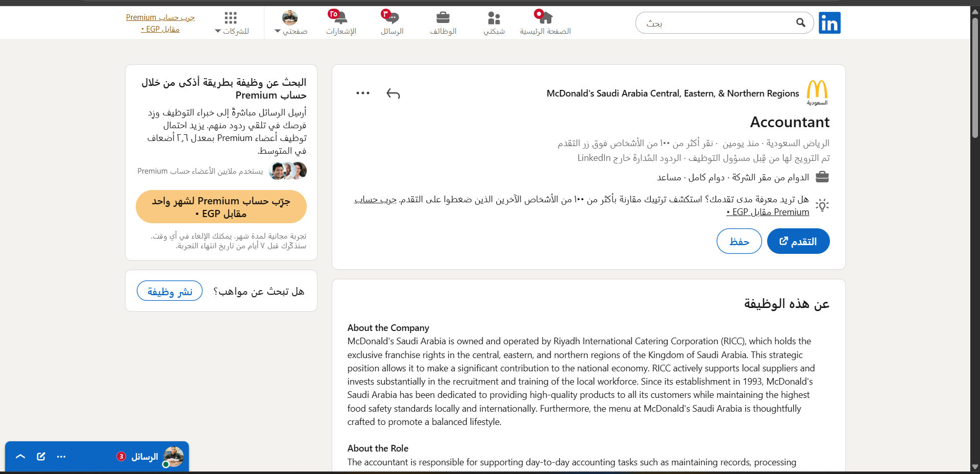This screenshot has height=474, width=980.
Task: Click the search magnifier icon
Action: [x=800, y=22]
